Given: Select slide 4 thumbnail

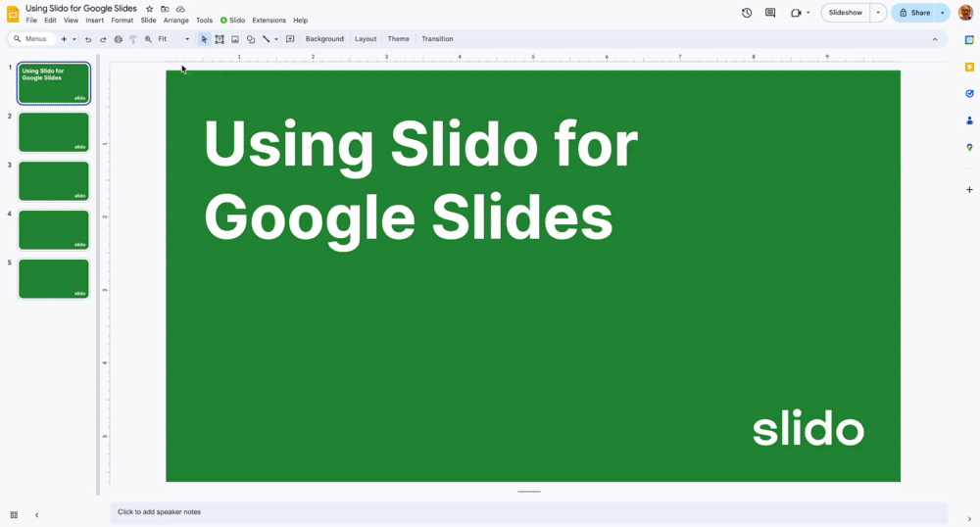Looking at the screenshot, I should 54,230.
